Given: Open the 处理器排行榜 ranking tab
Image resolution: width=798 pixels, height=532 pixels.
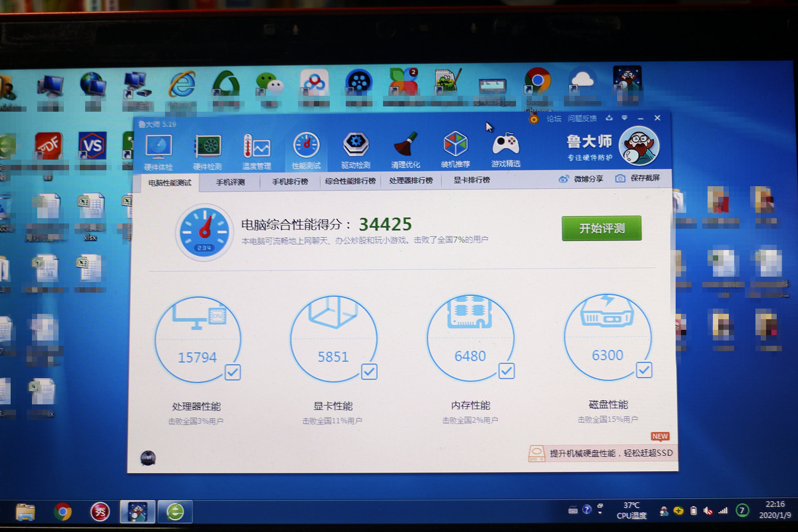Looking at the screenshot, I should point(411,180).
